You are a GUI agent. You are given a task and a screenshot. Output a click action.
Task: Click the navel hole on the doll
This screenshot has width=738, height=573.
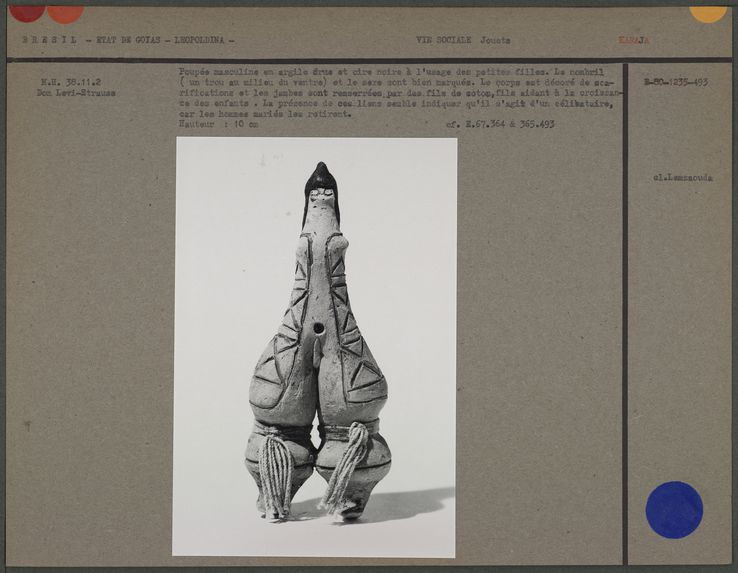click(319, 328)
